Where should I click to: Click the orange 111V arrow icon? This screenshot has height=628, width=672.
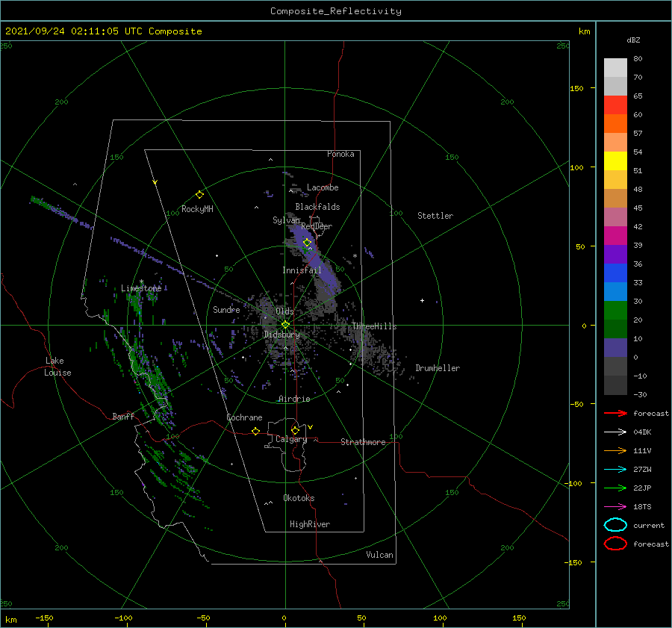[615, 450]
